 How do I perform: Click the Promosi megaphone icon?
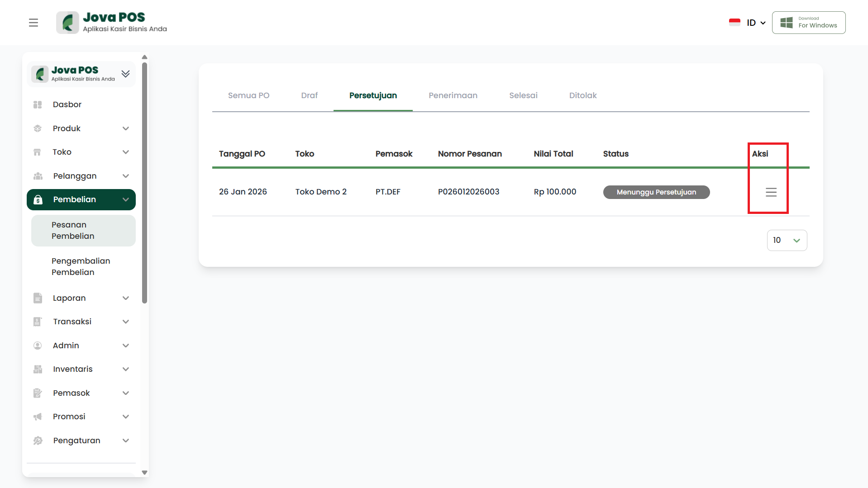[x=38, y=417]
